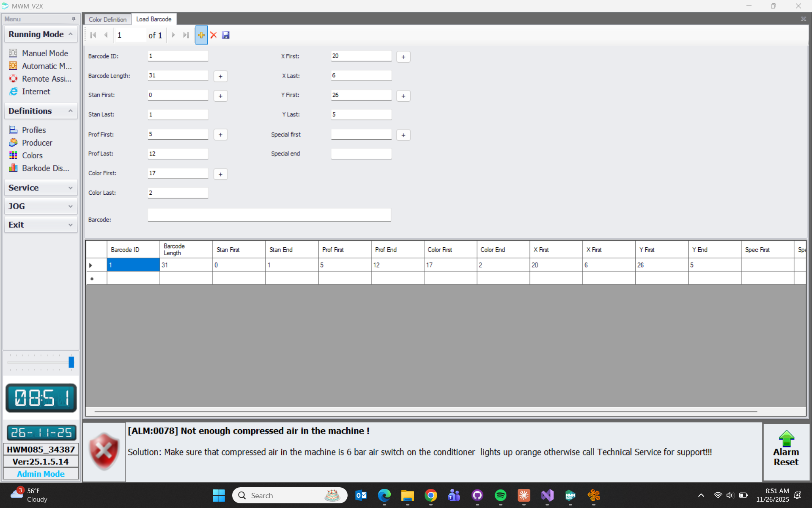Viewport: 812px width, 508px height.
Task: Click the blue slider handle in menu panel
Action: point(71,362)
